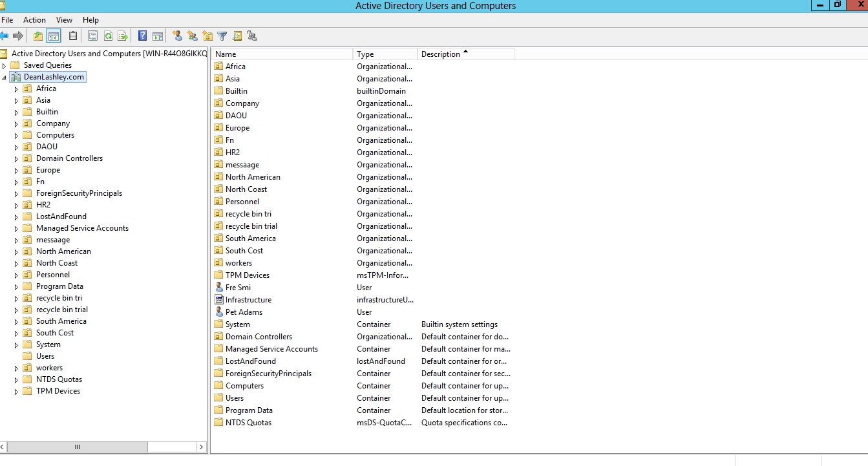The width and height of the screenshot is (868, 466).
Task: Expand the Builtin node in the tree
Action: [17, 112]
